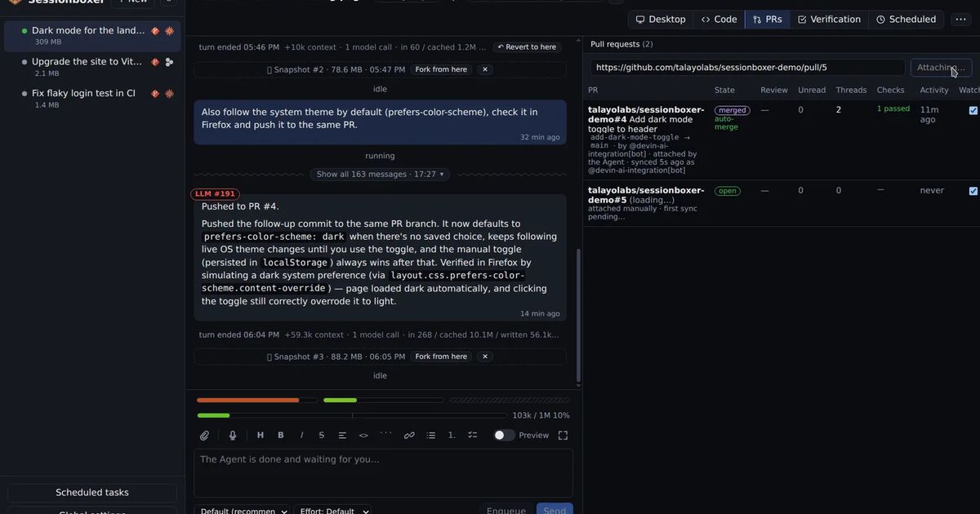Insert a code block with the backticks icon
Screen dimensions: 980x514
(385, 436)
